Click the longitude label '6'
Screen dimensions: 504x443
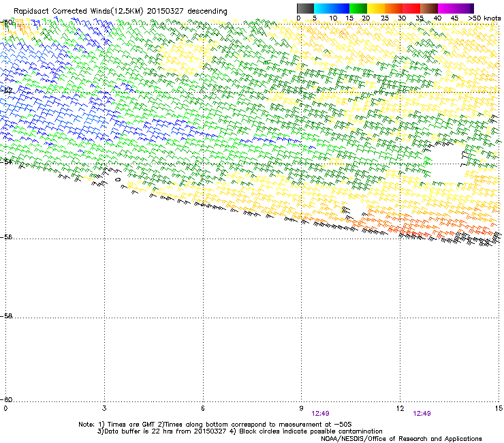[203, 408]
